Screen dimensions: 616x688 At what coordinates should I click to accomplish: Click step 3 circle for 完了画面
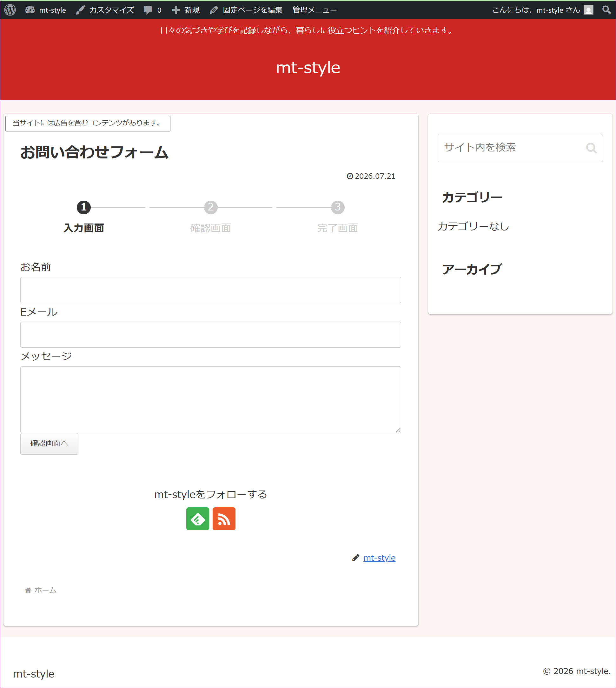(x=337, y=207)
